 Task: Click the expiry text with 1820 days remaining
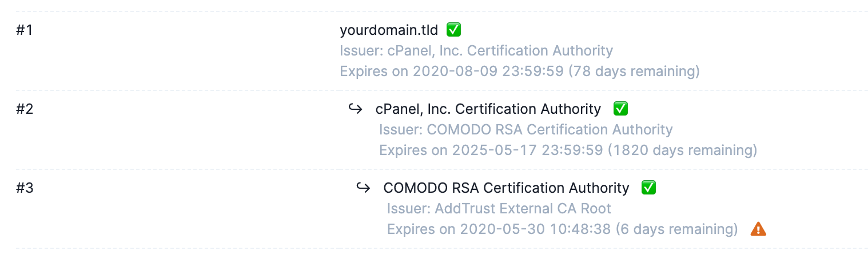point(568,150)
